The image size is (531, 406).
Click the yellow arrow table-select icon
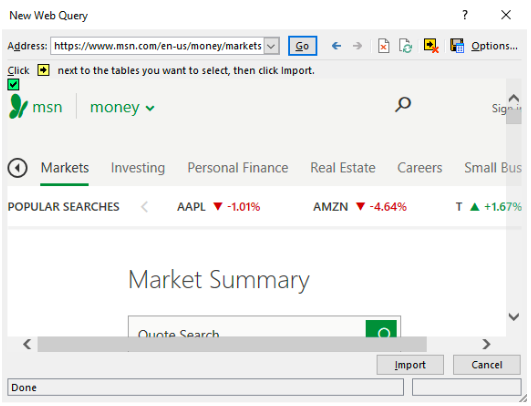tap(43, 70)
